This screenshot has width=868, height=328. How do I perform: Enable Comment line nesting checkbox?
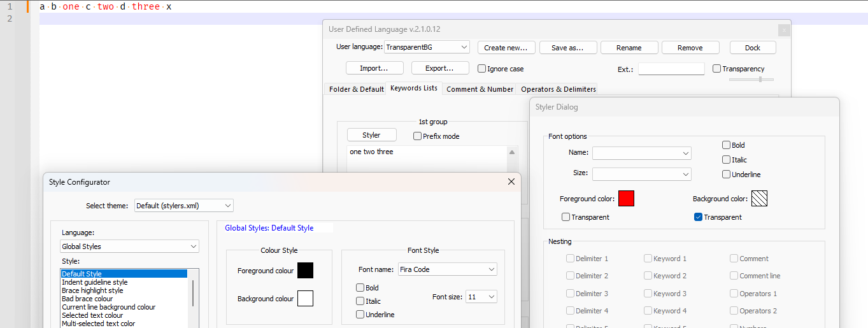click(x=734, y=276)
